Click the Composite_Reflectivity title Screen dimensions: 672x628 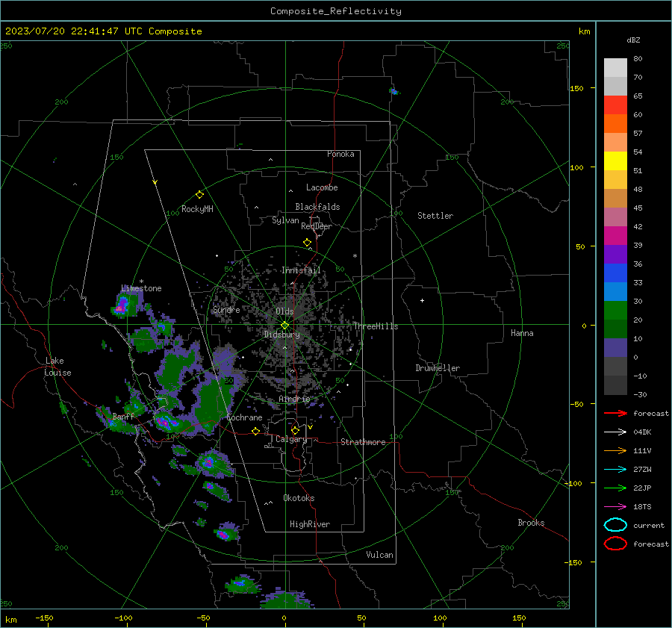335,11
